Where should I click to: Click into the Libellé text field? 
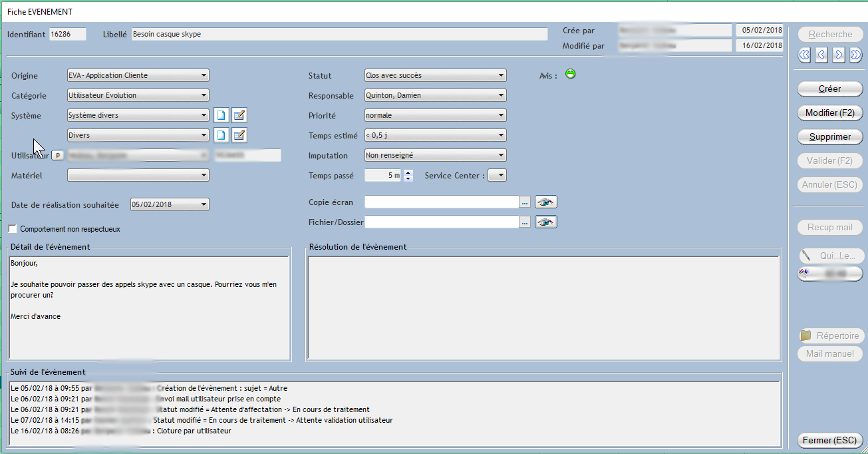pyautogui.click(x=339, y=34)
